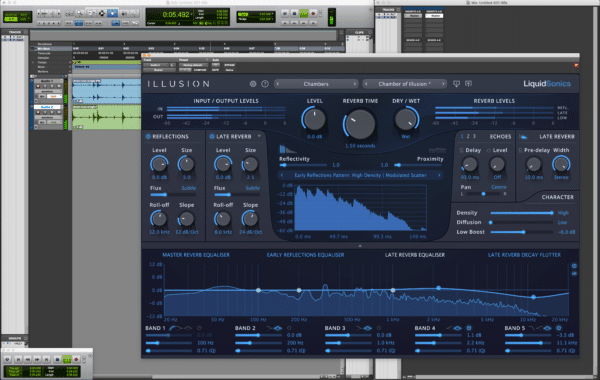Screen dimensions: 600x380
Task: Open the Clips list panel menu
Action: [370, 33]
